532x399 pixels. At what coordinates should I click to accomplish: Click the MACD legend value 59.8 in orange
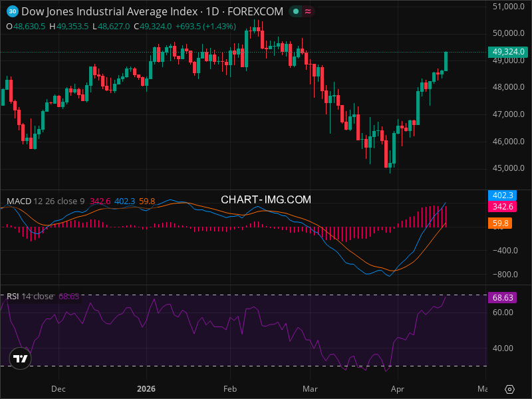(x=147, y=201)
